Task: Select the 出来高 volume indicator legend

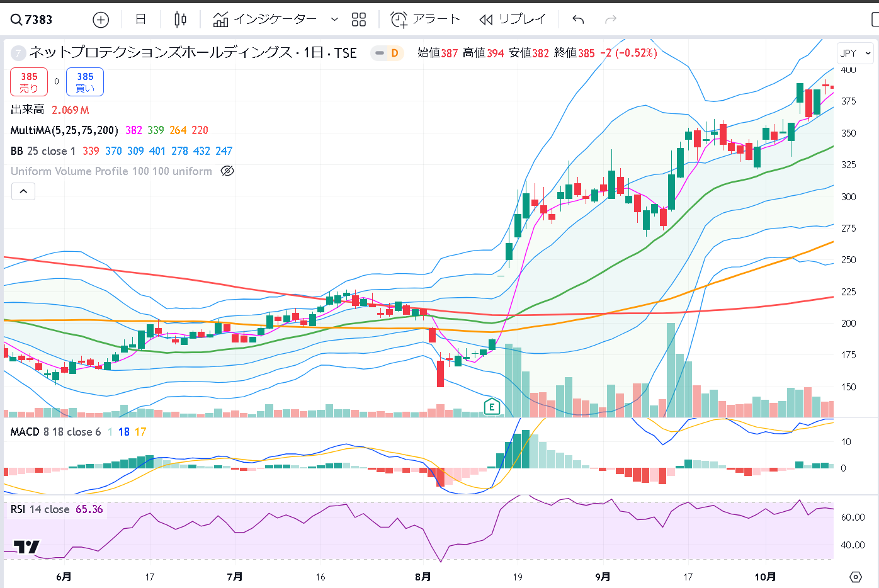Action: (x=27, y=110)
